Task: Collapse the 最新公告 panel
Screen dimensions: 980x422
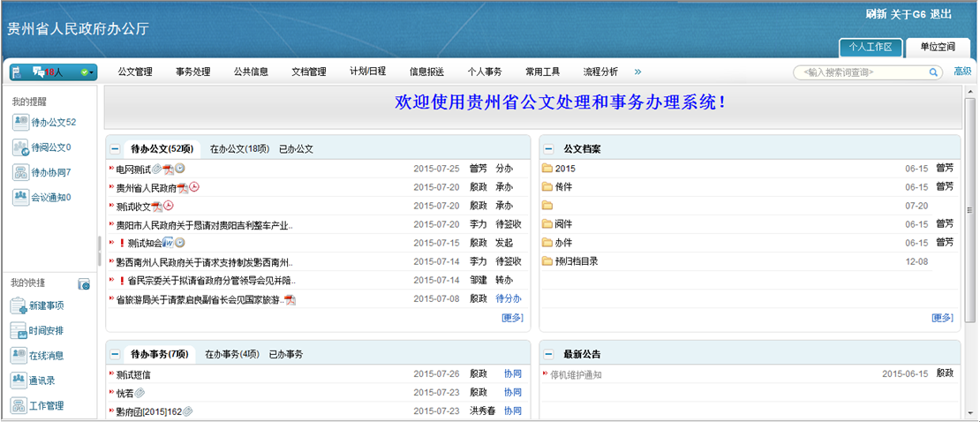Action: click(x=548, y=354)
